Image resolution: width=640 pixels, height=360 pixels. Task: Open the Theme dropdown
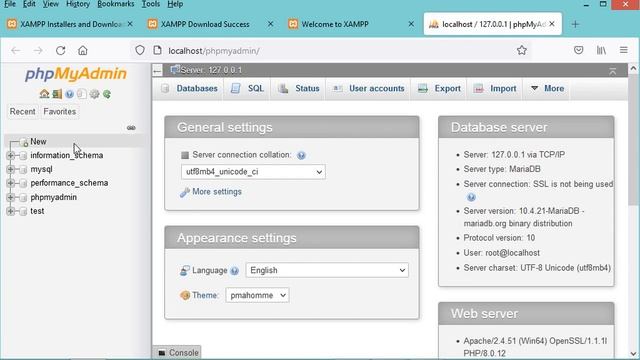pyautogui.click(x=257, y=295)
